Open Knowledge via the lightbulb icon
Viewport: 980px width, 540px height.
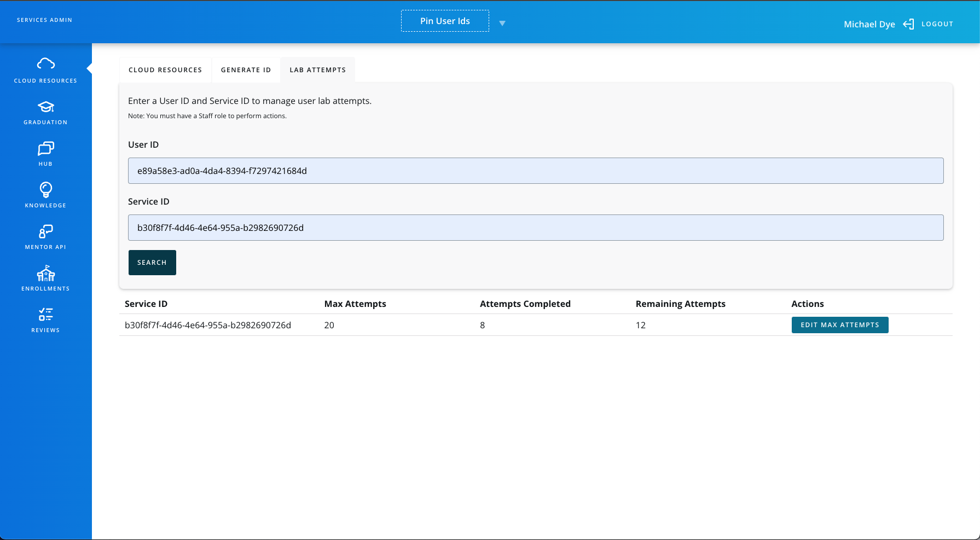(46, 190)
